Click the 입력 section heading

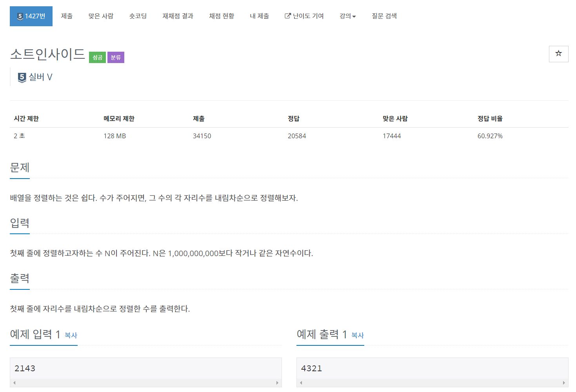click(x=20, y=223)
